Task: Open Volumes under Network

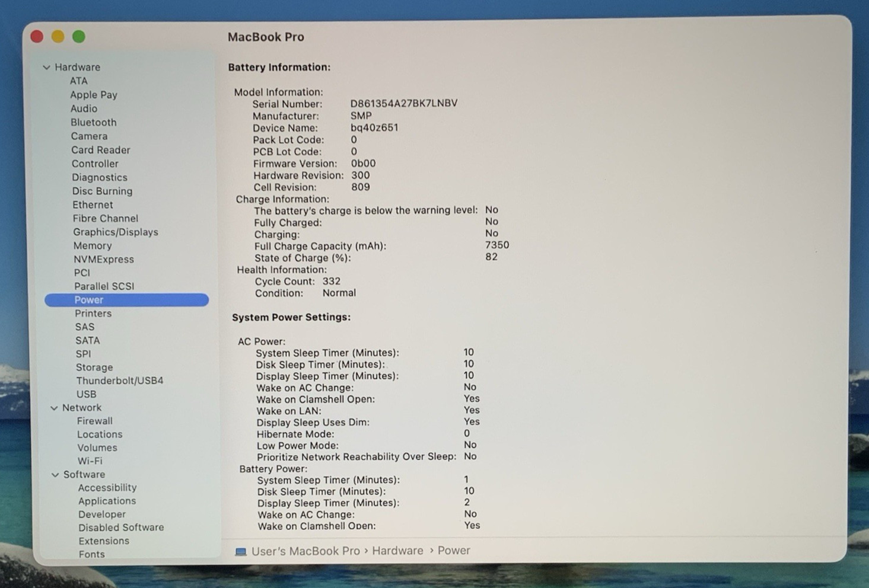Action: click(97, 448)
